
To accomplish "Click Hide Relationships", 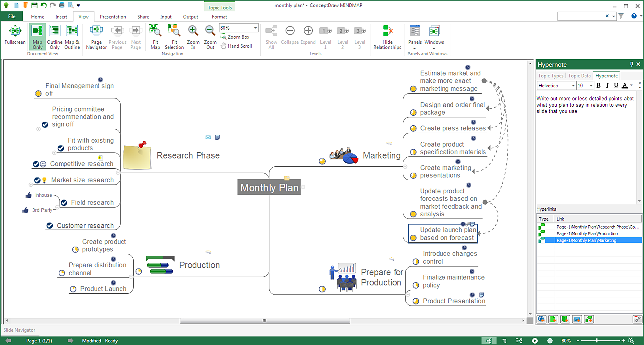I will 387,37.
